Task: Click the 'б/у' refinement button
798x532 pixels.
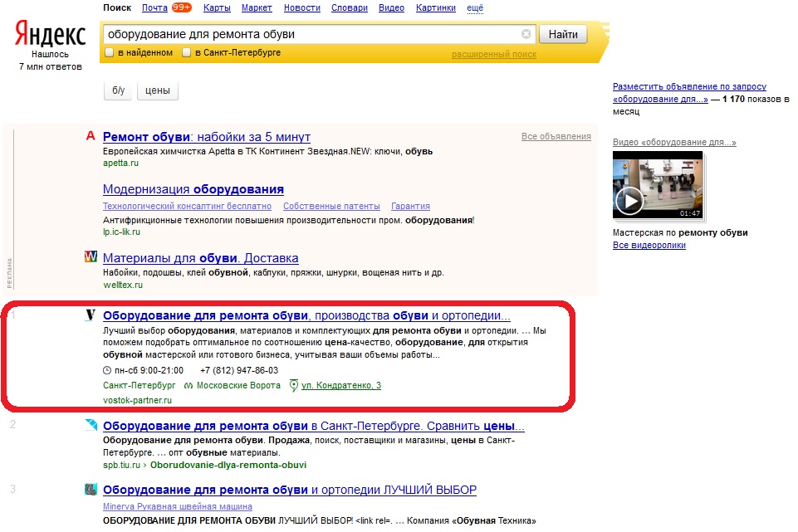Action: [x=118, y=90]
